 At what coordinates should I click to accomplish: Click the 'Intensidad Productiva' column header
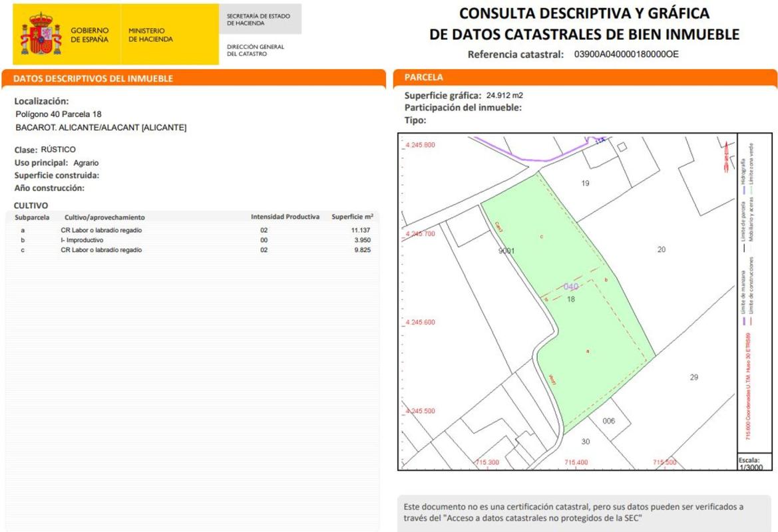tap(286, 217)
